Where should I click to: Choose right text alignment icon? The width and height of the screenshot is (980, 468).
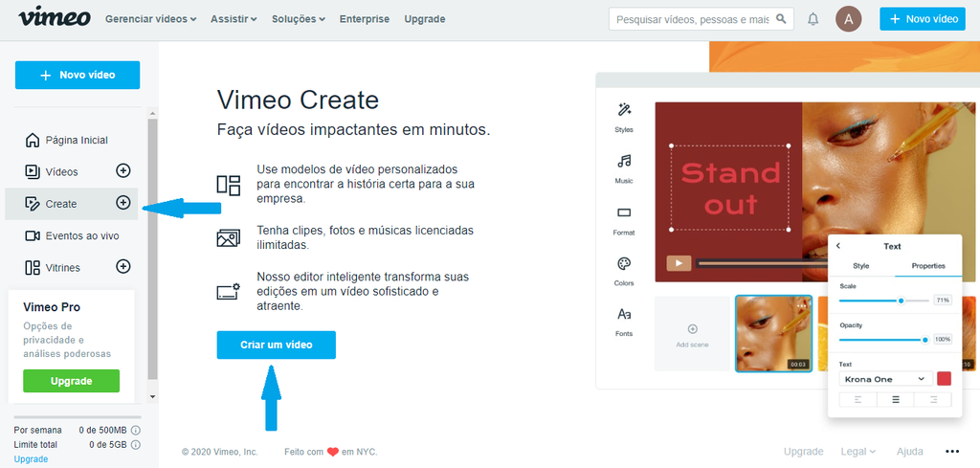pos(933,400)
